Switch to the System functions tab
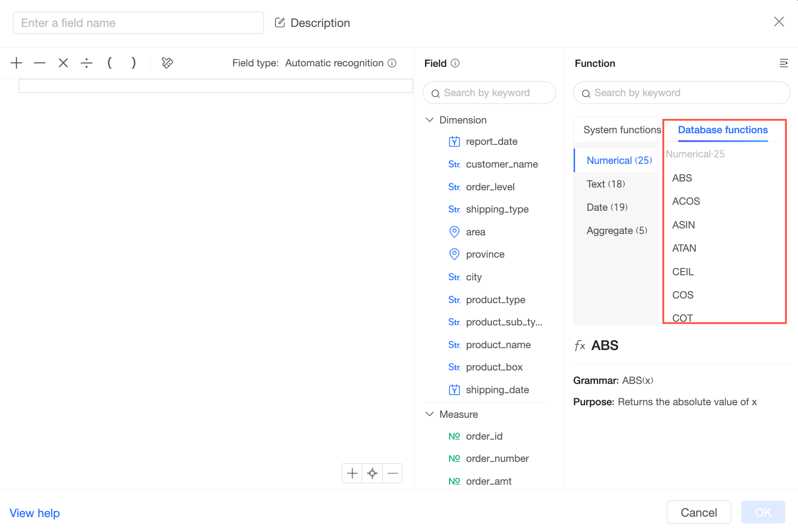 click(x=621, y=130)
